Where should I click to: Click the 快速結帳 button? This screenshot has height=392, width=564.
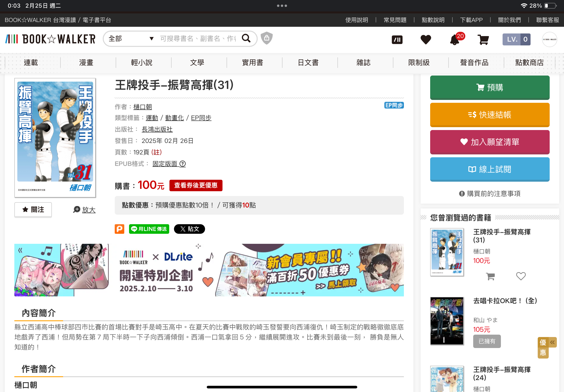490,115
